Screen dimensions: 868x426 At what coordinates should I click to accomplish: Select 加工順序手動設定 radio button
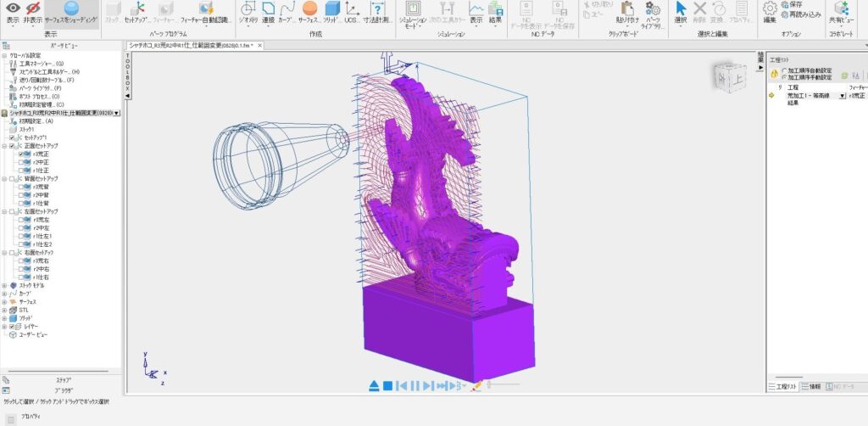pos(784,77)
